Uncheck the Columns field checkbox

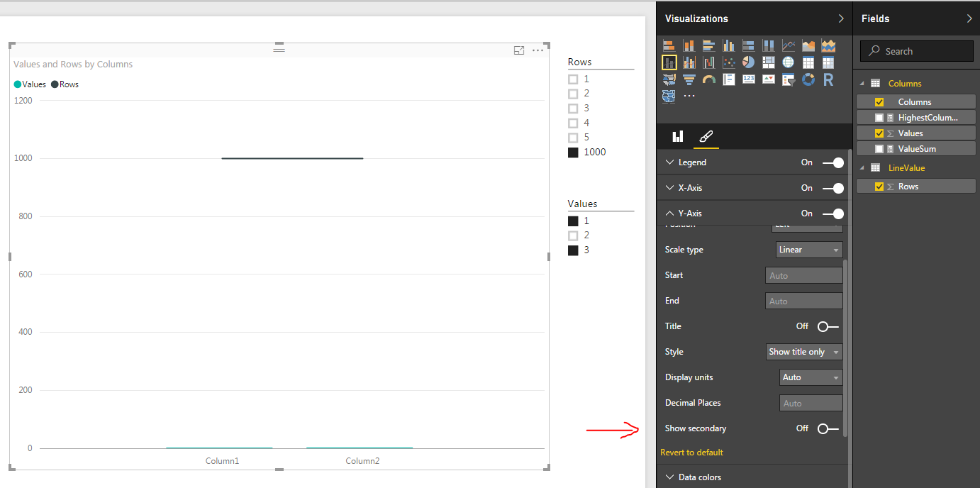point(879,102)
